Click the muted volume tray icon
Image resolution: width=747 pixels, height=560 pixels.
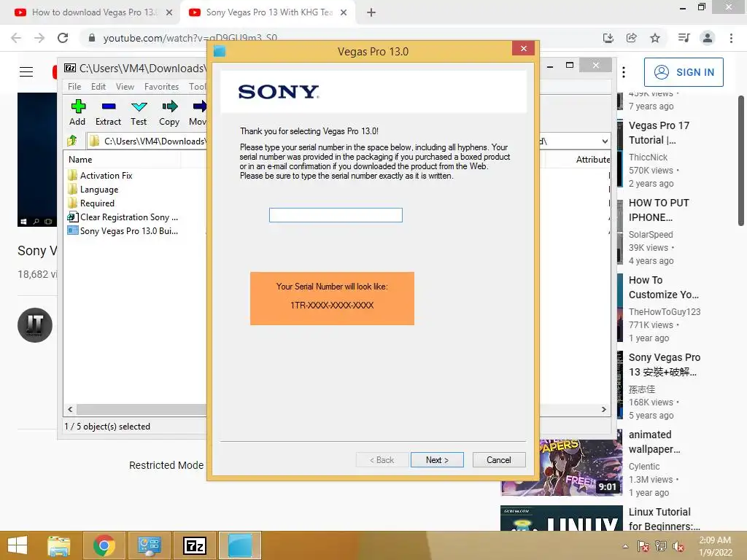coord(678,546)
